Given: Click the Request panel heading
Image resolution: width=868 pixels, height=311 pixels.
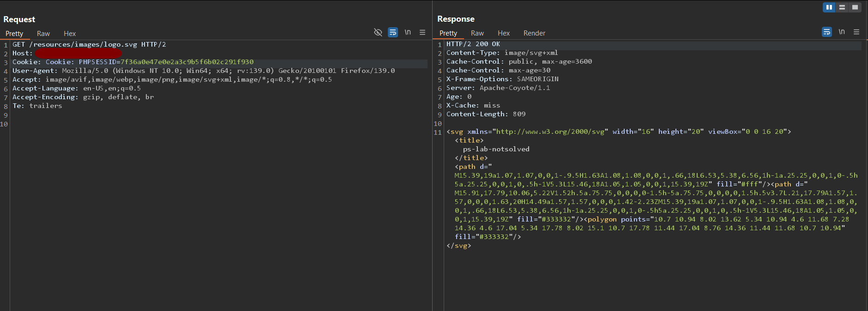Looking at the screenshot, I should [19, 19].
